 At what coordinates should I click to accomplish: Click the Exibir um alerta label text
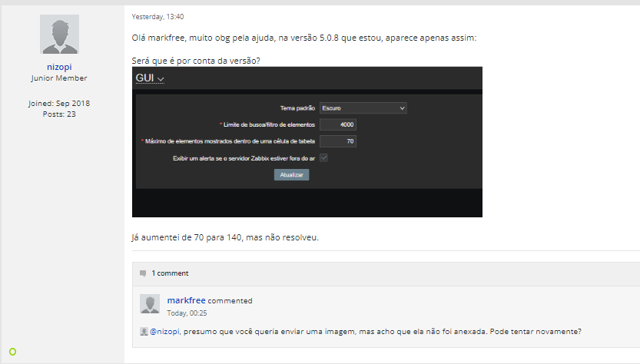[244, 158]
